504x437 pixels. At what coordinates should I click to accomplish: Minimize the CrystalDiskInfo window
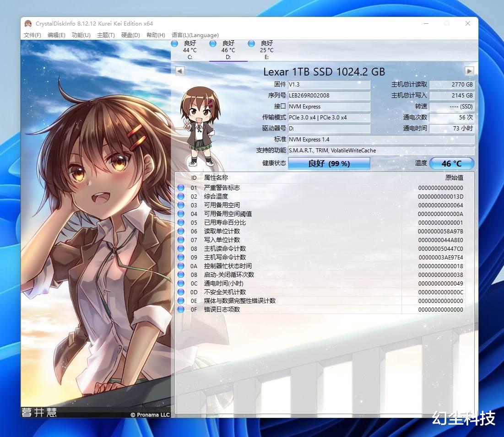pos(426,23)
